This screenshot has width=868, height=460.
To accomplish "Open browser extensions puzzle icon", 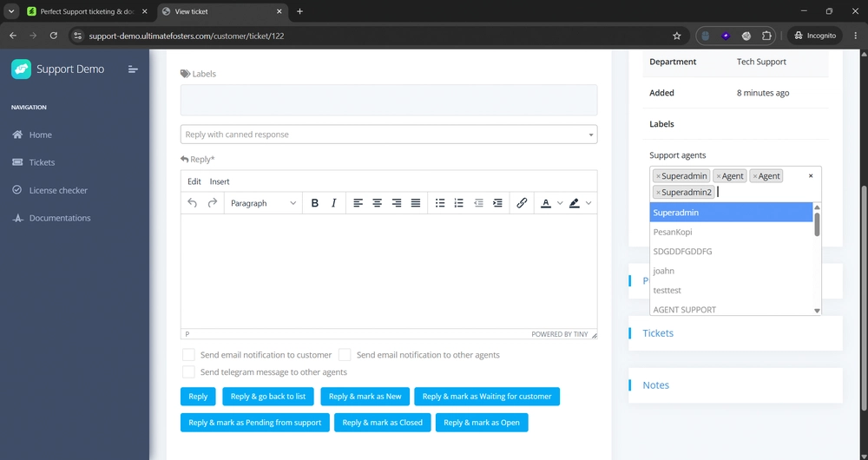I will tap(766, 36).
